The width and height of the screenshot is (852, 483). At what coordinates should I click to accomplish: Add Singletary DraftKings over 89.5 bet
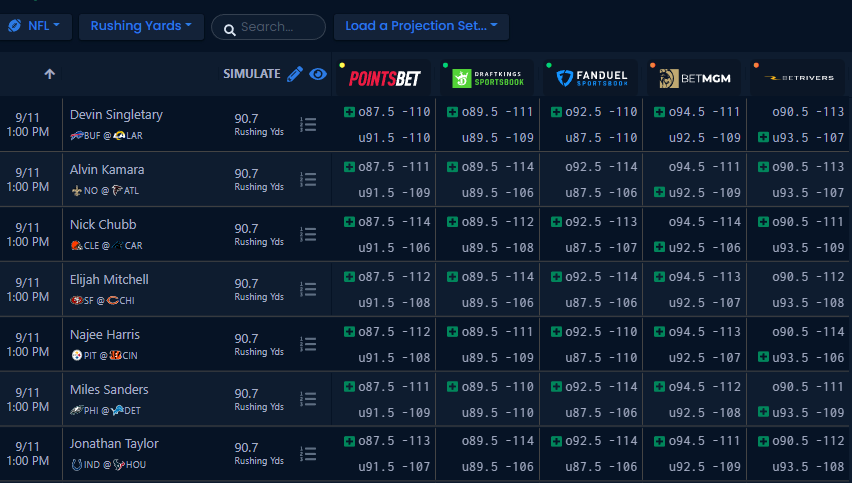pyautogui.click(x=452, y=112)
